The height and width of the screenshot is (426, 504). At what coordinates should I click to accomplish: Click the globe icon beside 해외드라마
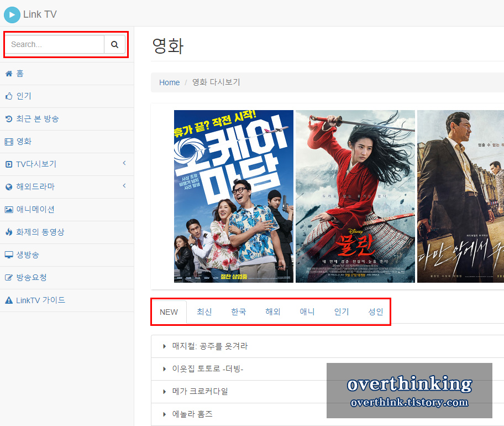(9, 187)
